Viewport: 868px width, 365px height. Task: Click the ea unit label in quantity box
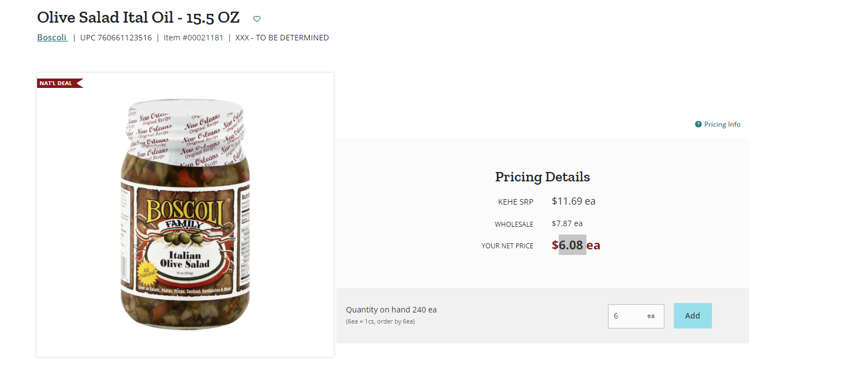pyautogui.click(x=651, y=316)
